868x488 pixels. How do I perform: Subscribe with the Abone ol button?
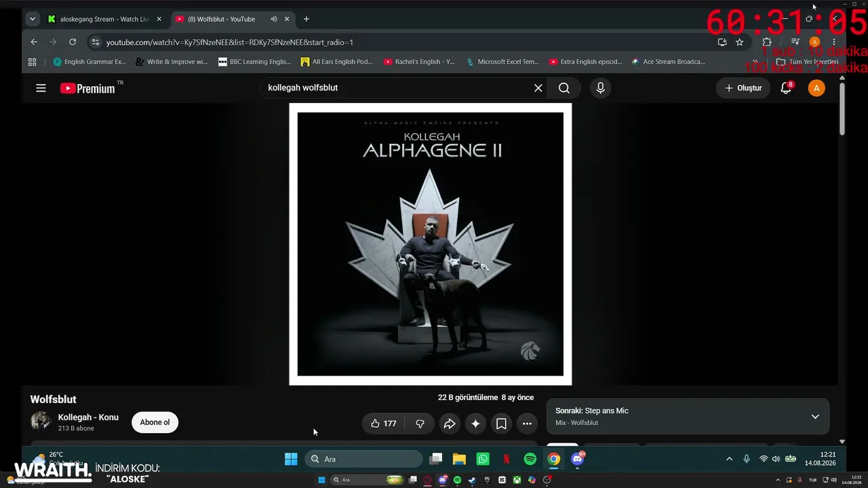[155, 422]
